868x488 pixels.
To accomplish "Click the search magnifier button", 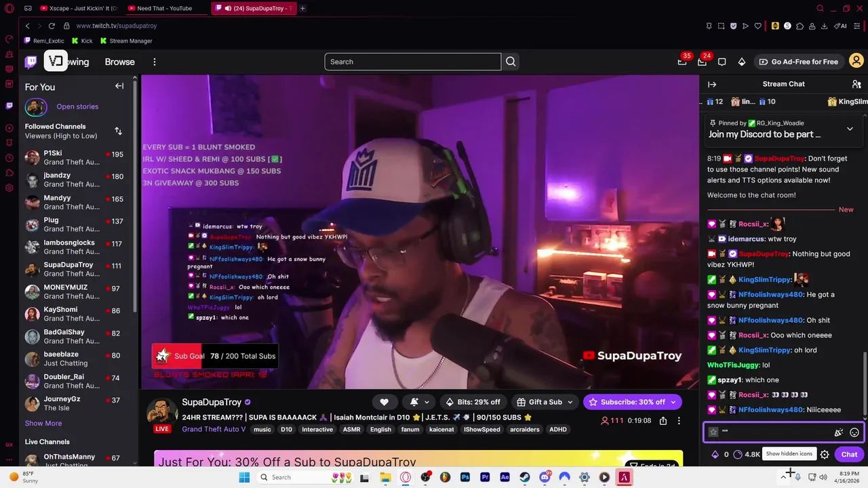I will pos(511,62).
